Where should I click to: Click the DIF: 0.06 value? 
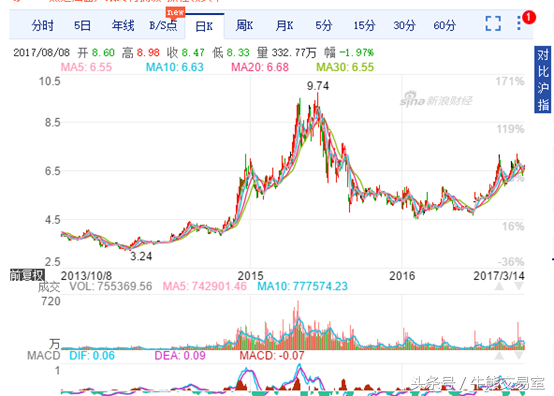(92, 355)
